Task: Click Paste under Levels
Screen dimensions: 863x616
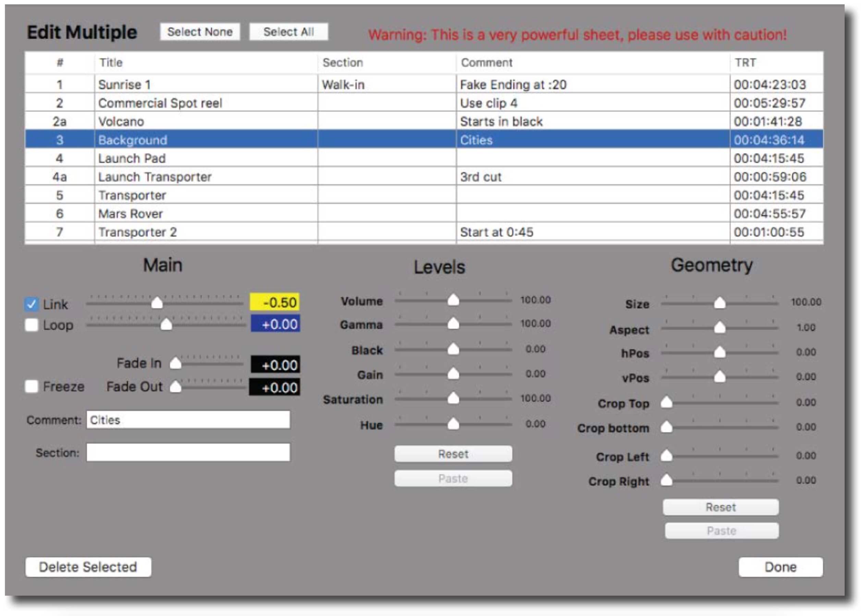Action: click(x=453, y=478)
